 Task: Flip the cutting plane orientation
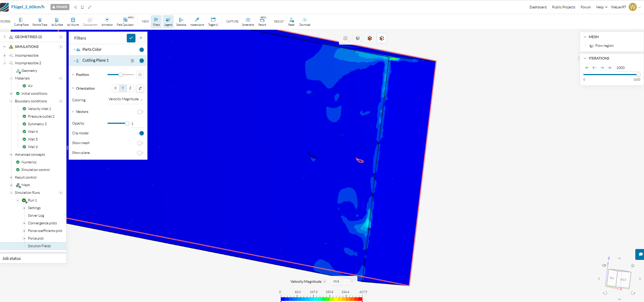click(140, 88)
